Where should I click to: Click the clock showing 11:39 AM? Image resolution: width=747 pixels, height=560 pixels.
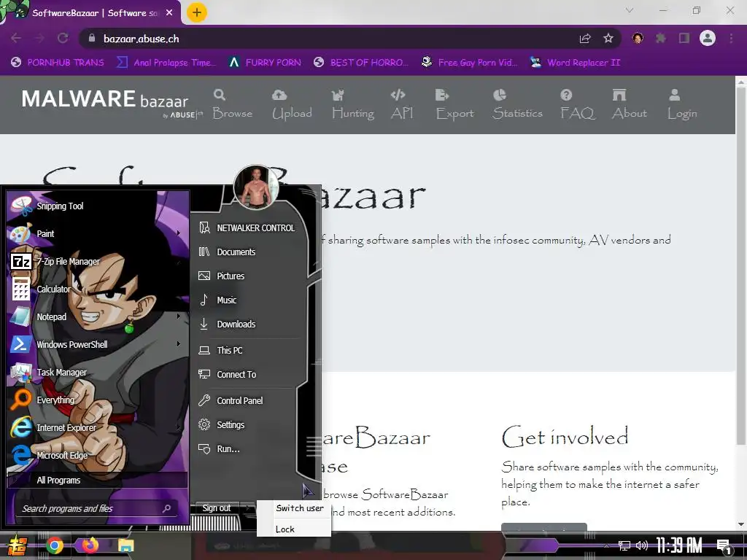click(x=679, y=545)
